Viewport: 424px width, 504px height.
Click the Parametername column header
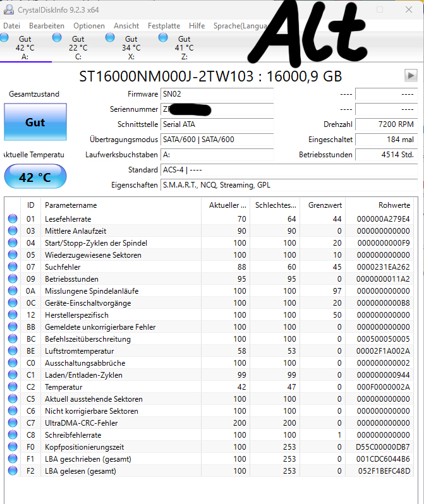(x=121, y=205)
